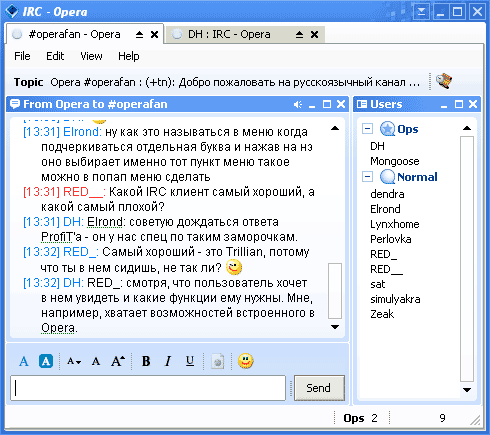Minimize the From Opera to #operafan panel
Image resolution: width=490 pixels, height=435 pixels.
pos(312,106)
